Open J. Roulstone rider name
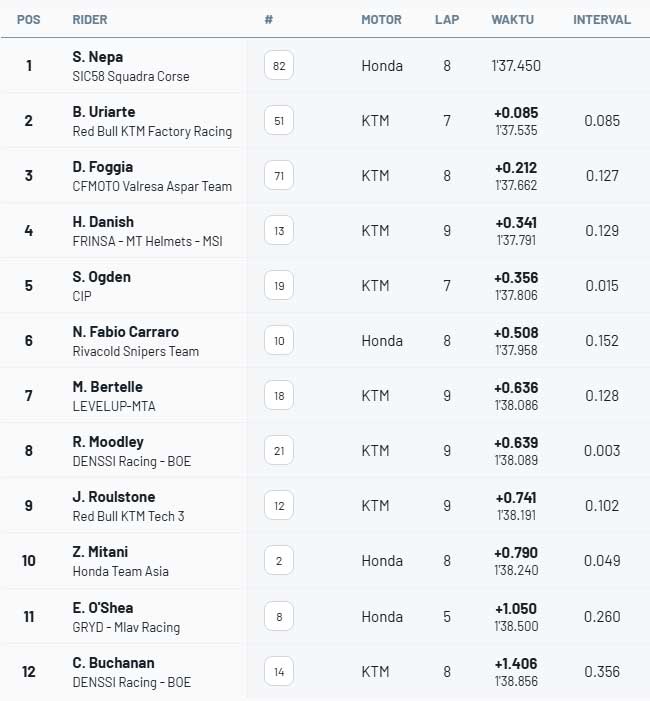650x701 pixels. coord(114,497)
